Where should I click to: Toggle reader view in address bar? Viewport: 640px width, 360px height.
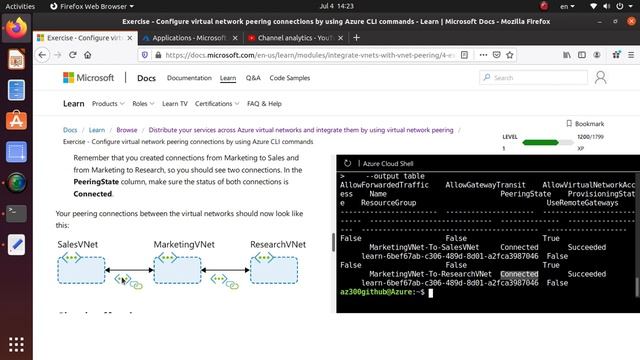tap(464, 55)
